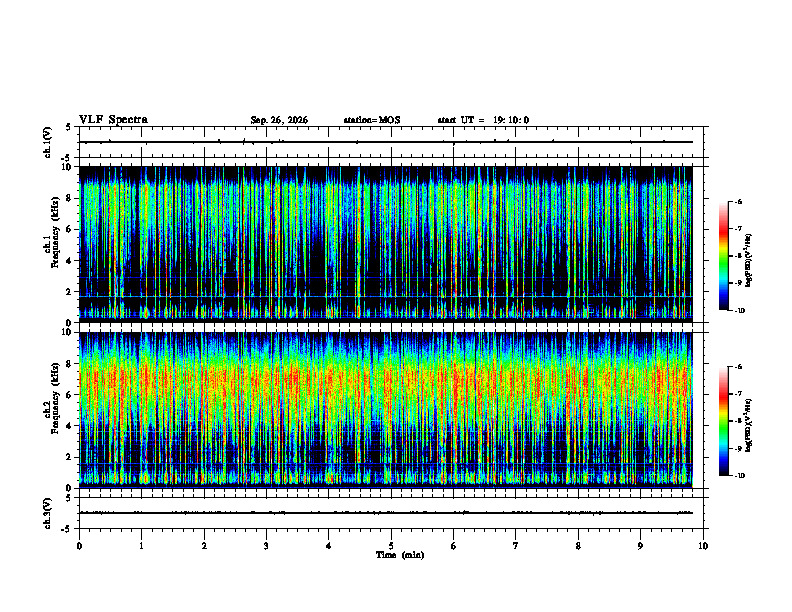Select the 0 minute tick label on time axis

tap(79, 546)
